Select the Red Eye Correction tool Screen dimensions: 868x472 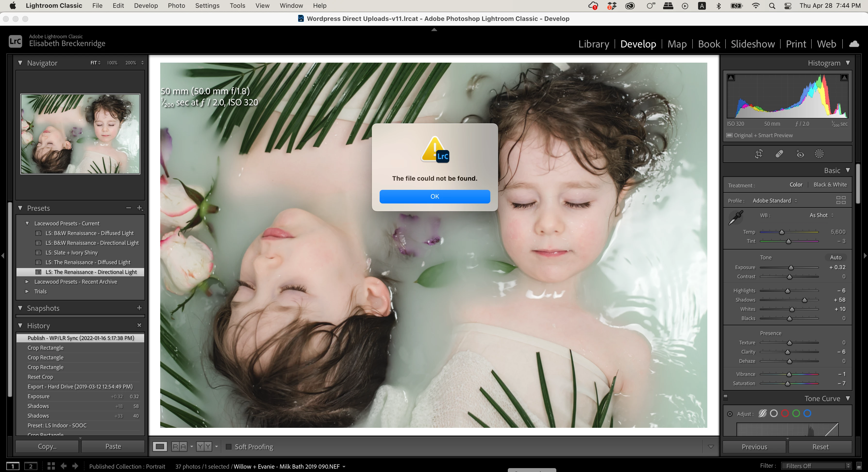[x=800, y=154]
